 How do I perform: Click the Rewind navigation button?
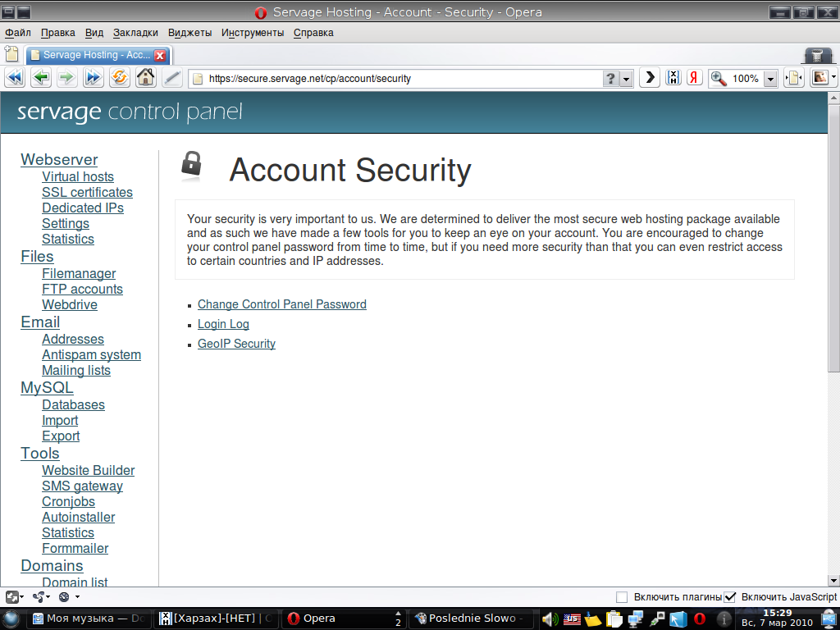[15, 78]
